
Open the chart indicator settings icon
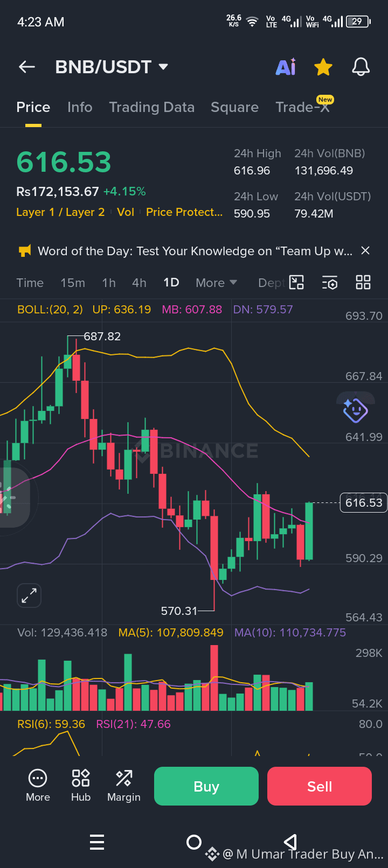[330, 282]
